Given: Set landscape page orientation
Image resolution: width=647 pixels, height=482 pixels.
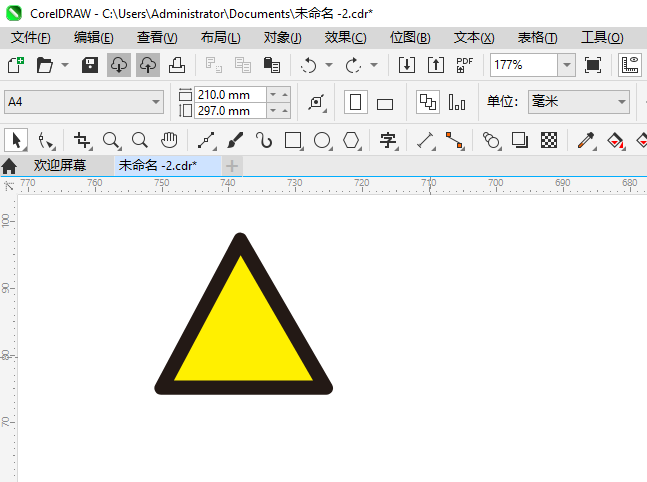Looking at the screenshot, I should click(385, 104).
